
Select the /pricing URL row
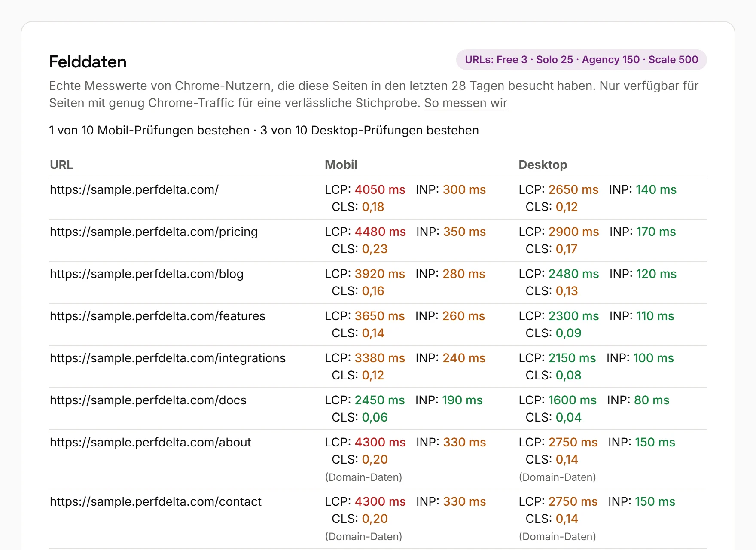tap(378, 240)
